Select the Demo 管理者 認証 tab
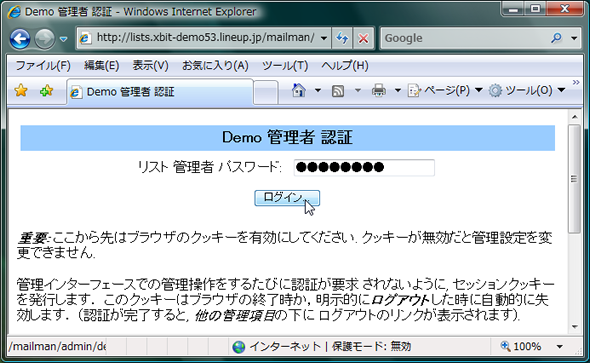The width and height of the screenshot is (590, 363). coord(160,92)
